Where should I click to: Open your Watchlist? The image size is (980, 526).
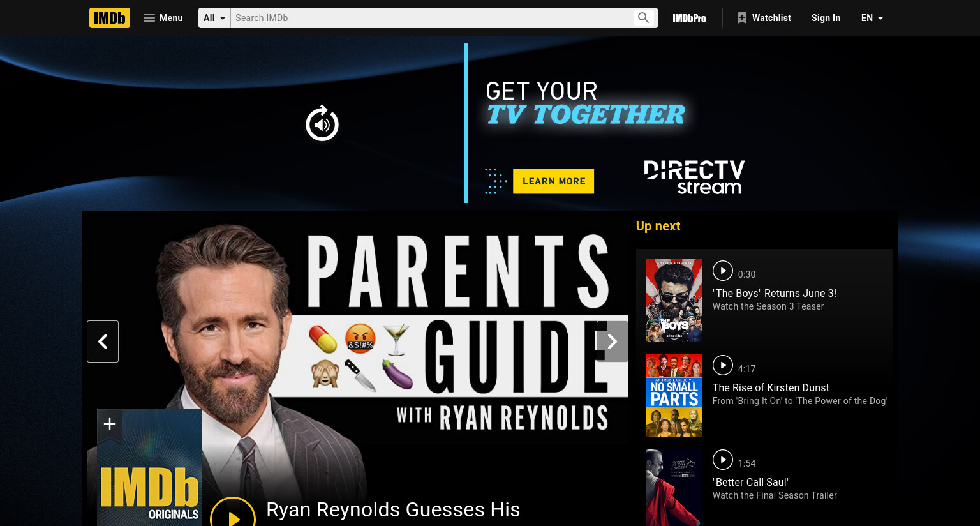[764, 18]
